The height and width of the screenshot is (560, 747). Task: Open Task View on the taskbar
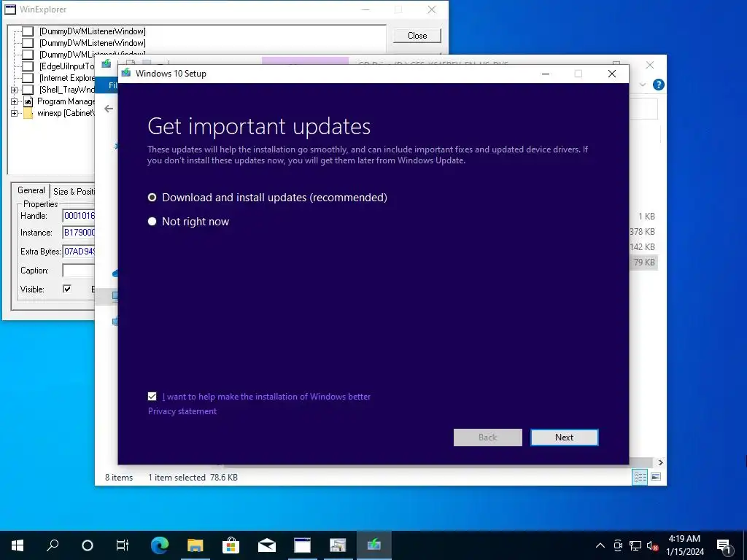[x=123, y=545]
